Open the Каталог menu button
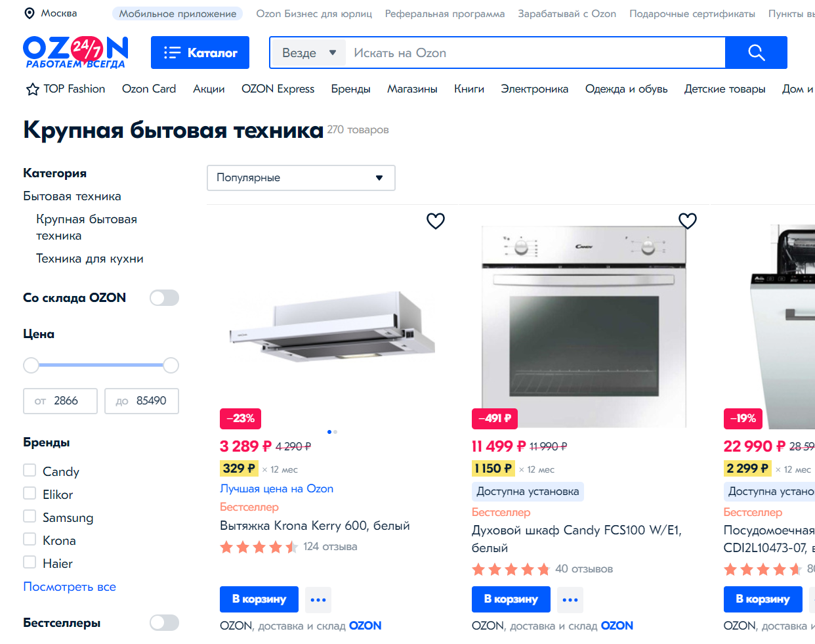Image resolution: width=815 pixels, height=644 pixels. coord(200,53)
